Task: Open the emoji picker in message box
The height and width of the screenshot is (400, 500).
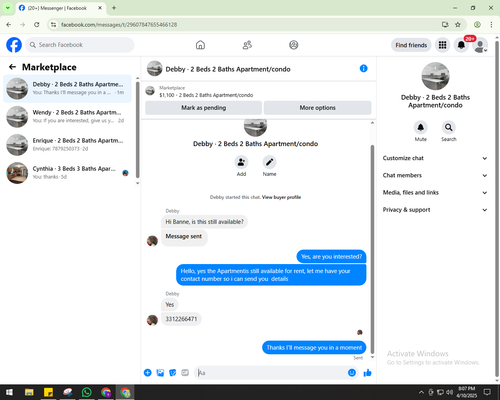Action: pos(352,373)
